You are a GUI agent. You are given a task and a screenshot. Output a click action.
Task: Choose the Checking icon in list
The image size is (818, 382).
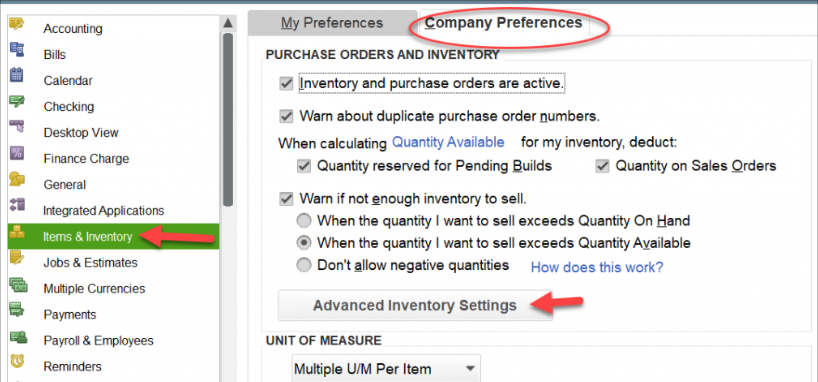tap(17, 102)
